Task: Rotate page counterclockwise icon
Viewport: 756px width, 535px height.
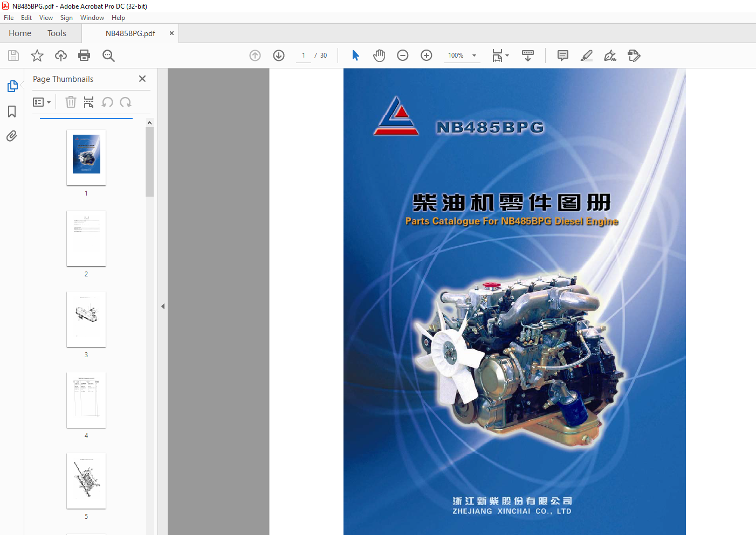Action: click(x=107, y=102)
